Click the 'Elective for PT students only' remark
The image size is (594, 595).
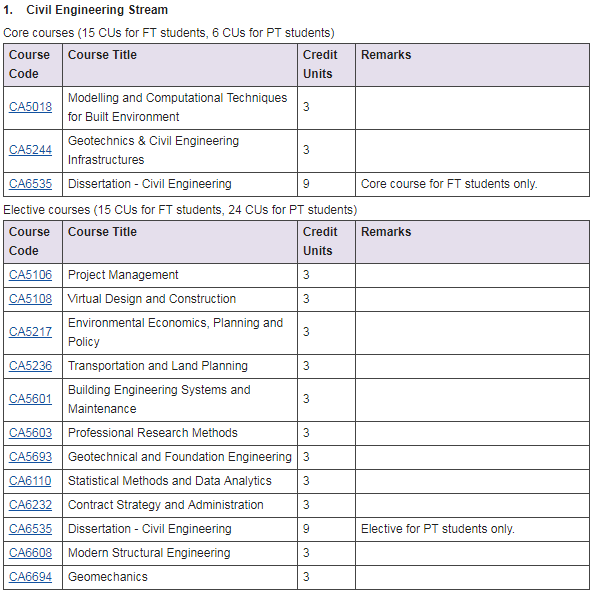[x=438, y=529]
